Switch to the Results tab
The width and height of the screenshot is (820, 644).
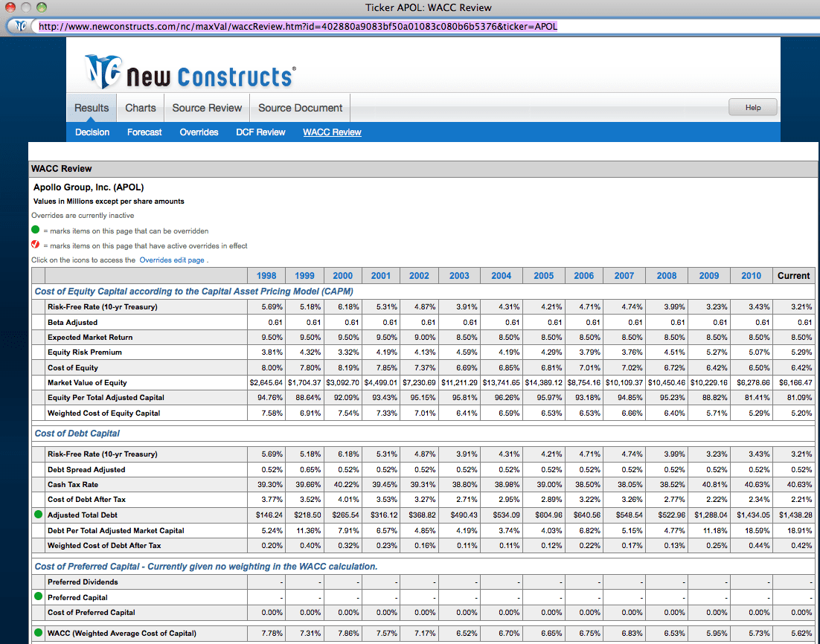pyautogui.click(x=92, y=108)
